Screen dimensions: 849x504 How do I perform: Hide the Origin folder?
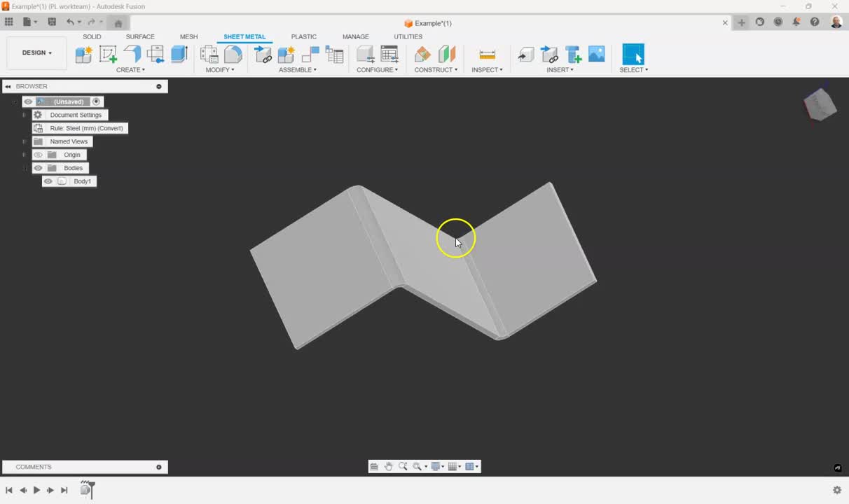[39, 155]
